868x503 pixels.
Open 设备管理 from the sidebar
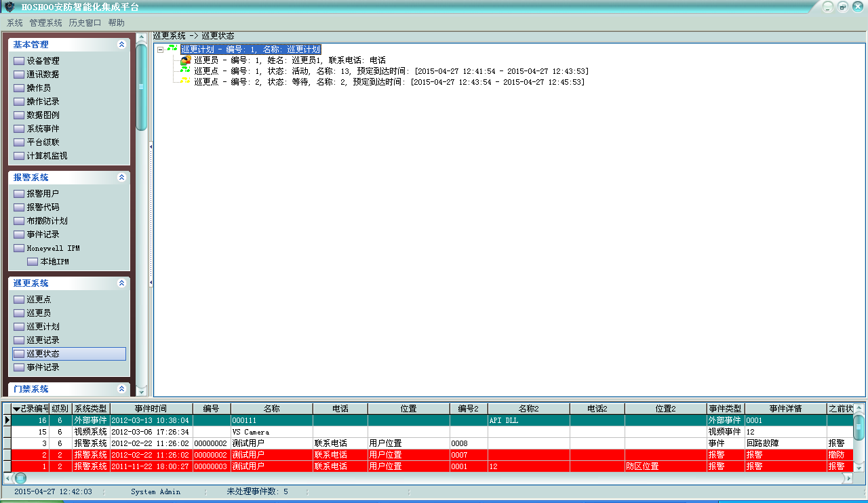coord(43,61)
